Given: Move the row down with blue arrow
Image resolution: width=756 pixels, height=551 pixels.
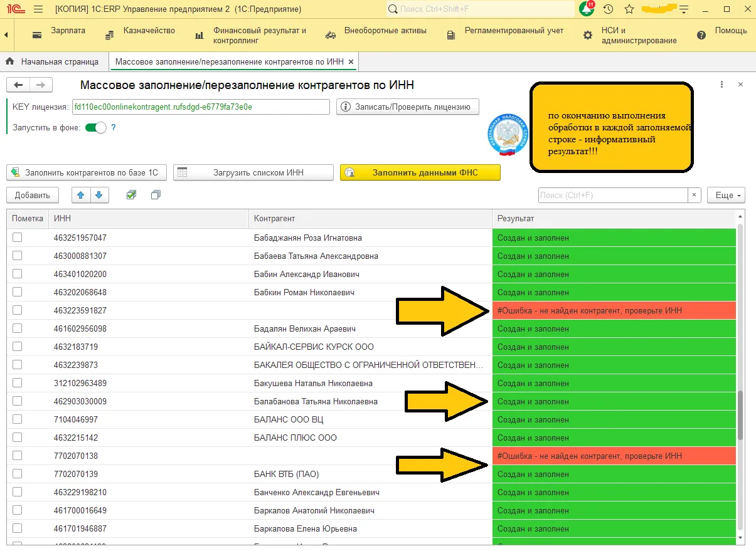Looking at the screenshot, I should (98, 195).
